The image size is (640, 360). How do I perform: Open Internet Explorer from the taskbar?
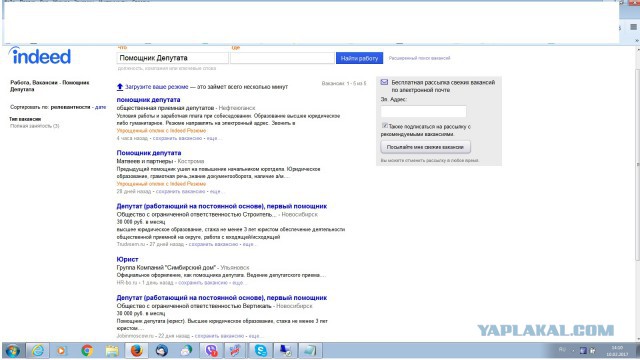point(38,351)
